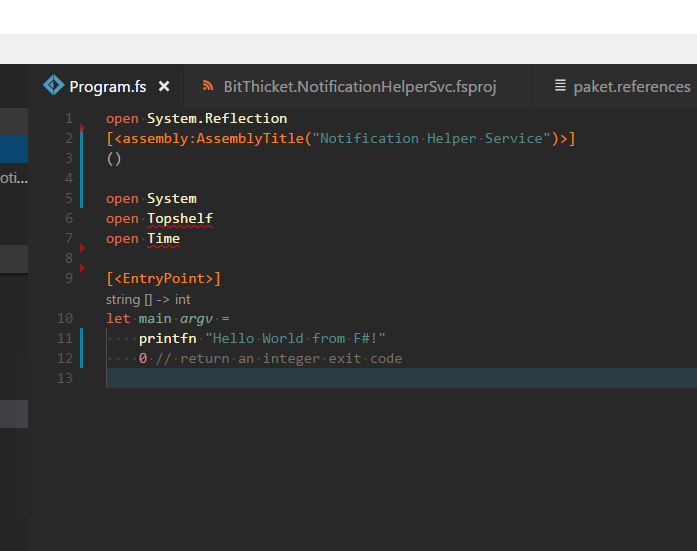Image resolution: width=697 pixels, height=551 pixels.
Task: Click the lines icon on the paket.references tab
Action: [x=560, y=85]
